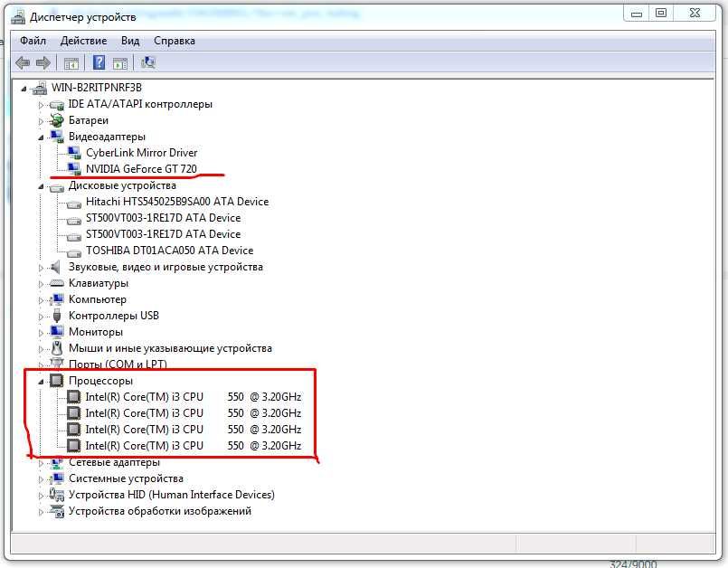Collapse the Дисковые устройства node arrow
Image resolution: width=728 pixels, height=568 pixels.
[41, 186]
